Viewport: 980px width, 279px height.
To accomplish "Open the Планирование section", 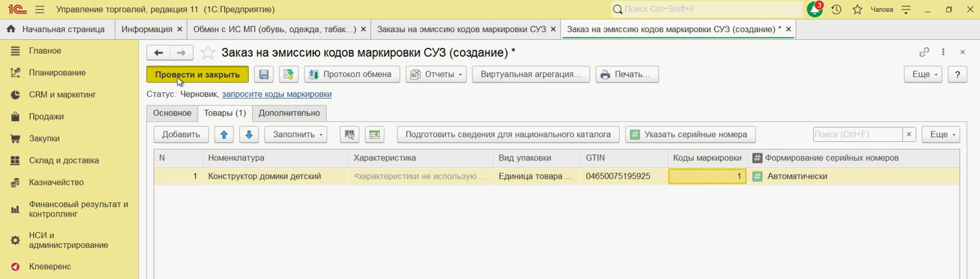I will (57, 73).
